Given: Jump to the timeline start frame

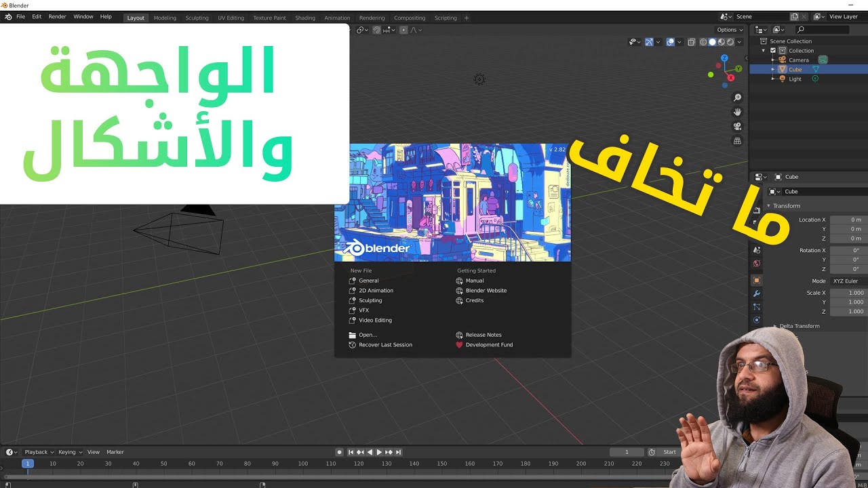Looking at the screenshot, I should [351, 452].
